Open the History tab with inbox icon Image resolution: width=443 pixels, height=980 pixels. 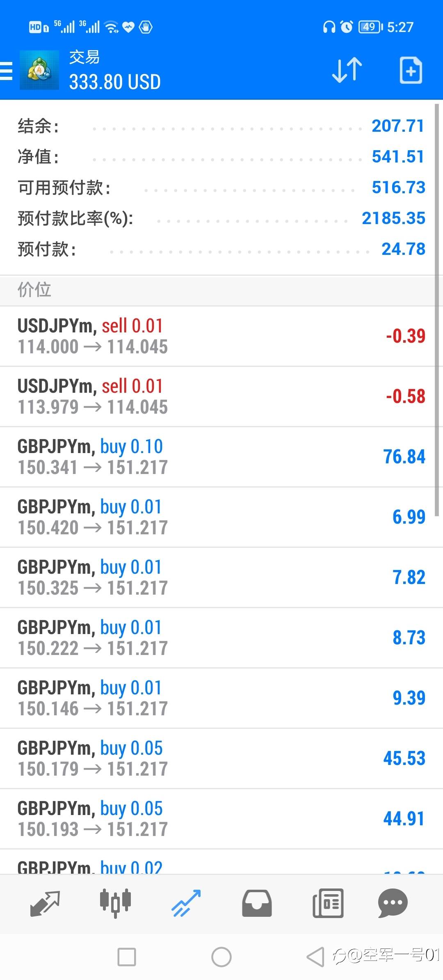point(257,904)
